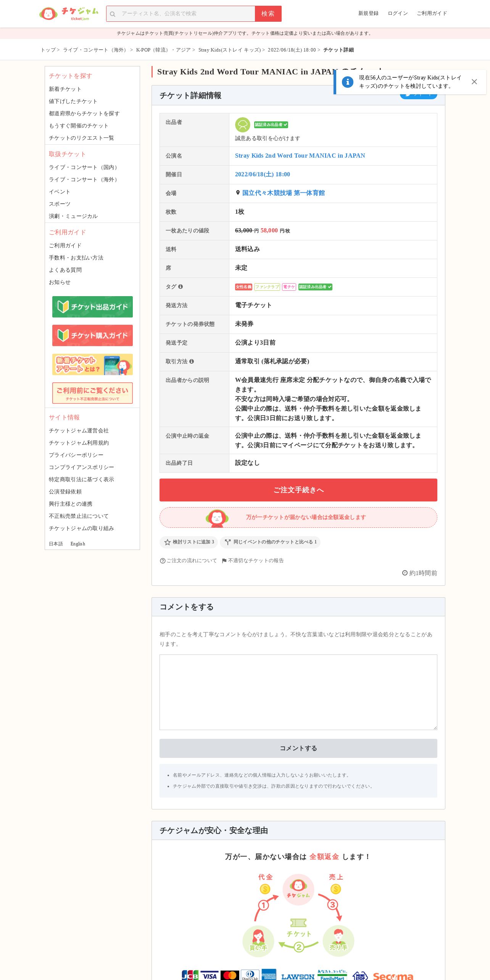Click the 認証済み出品者 tag in タグ row
The width and height of the screenshot is (490, 980).
[315, 287]
